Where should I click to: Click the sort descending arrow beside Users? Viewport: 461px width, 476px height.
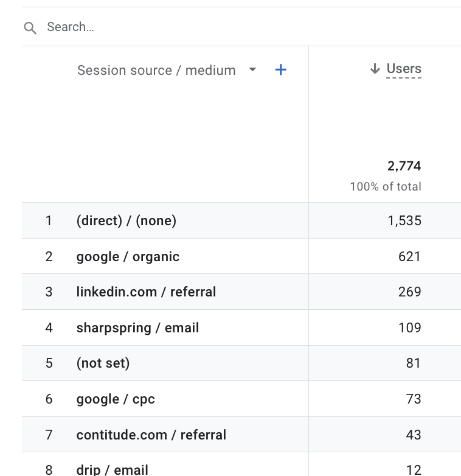[x=375, y=69]
